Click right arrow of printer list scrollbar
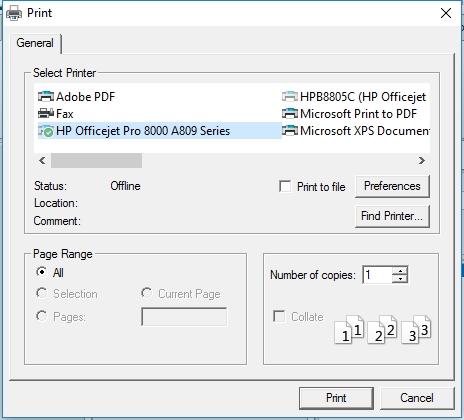 (x=422, y=161)
